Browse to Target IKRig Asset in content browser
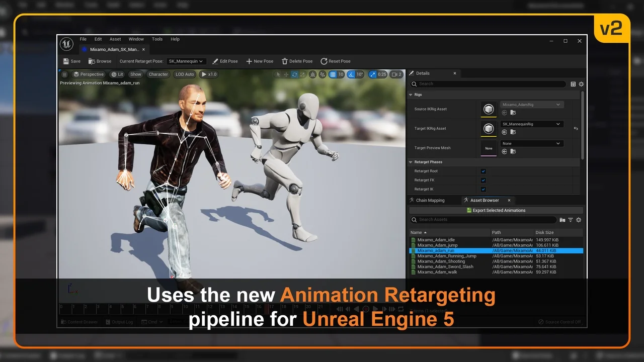 tap(513, 132)
